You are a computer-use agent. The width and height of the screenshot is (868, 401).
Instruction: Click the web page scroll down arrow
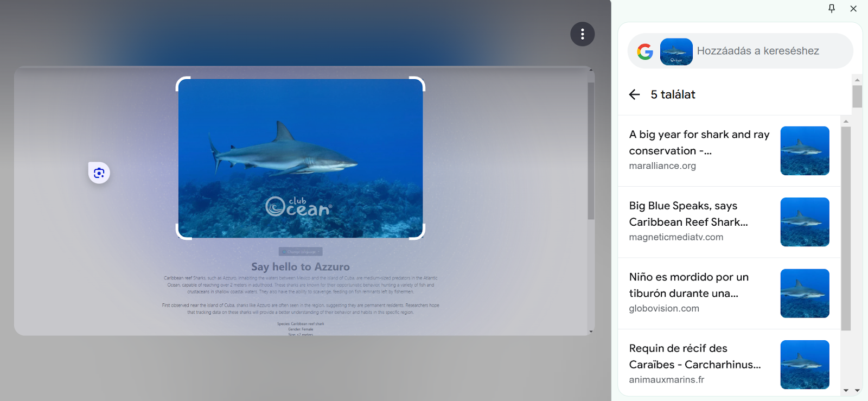[591, 332]
